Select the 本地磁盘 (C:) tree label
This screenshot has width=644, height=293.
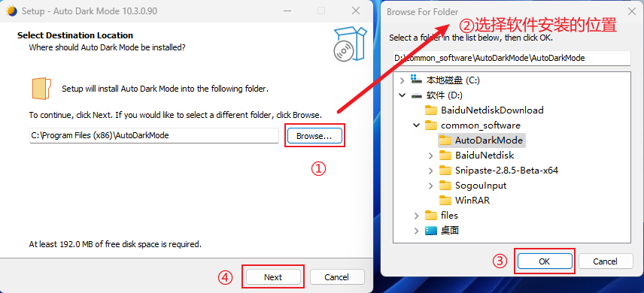click(453, 80)
